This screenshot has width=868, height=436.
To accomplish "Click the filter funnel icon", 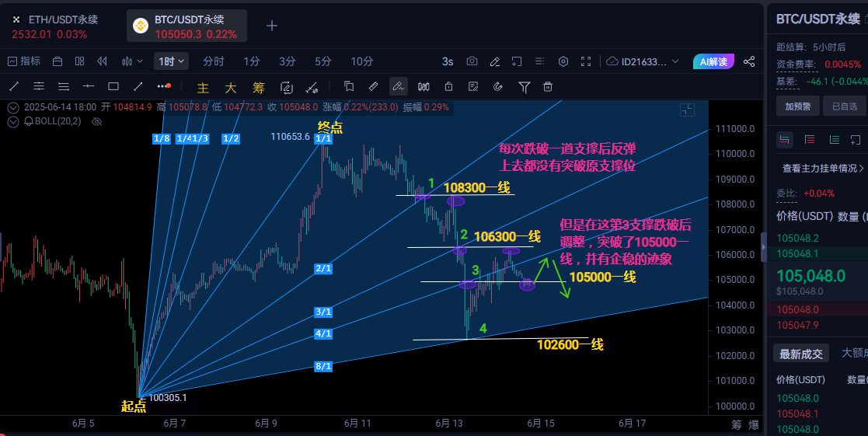I will pos(524,87).
